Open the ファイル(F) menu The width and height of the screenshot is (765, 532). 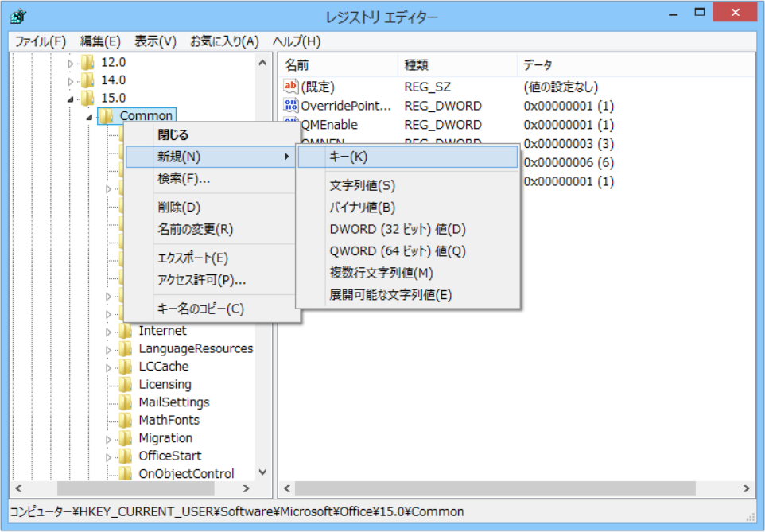tap(40, 41)
